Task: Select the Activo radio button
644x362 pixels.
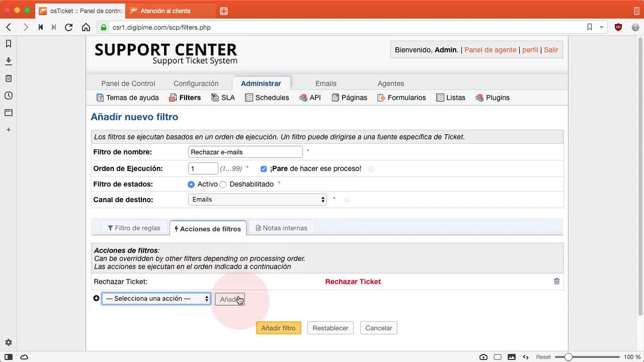Action: point(191,185)
